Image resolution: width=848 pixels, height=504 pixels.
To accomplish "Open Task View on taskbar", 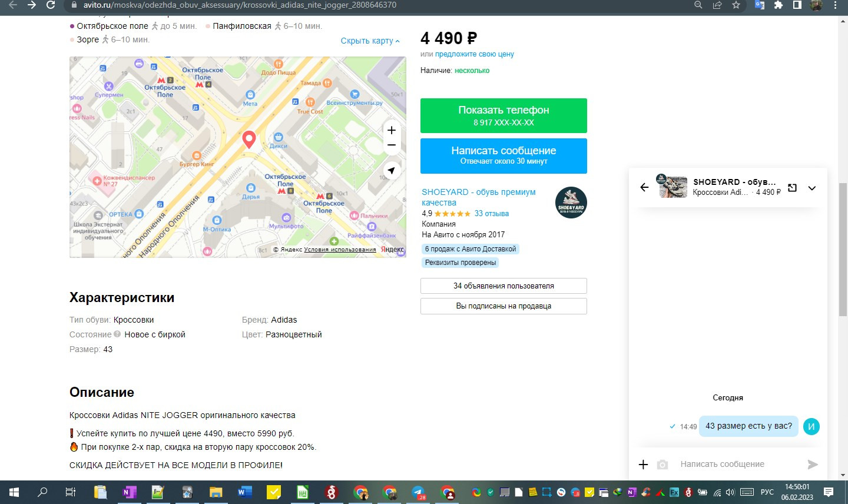I will click(71, 492).
